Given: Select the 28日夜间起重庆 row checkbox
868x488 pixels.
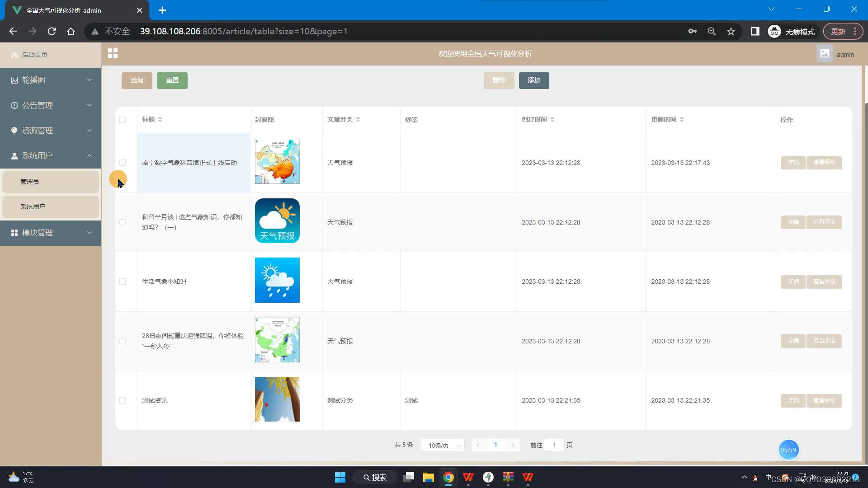Looking at the screenshot, I should (x=123, y=341).
